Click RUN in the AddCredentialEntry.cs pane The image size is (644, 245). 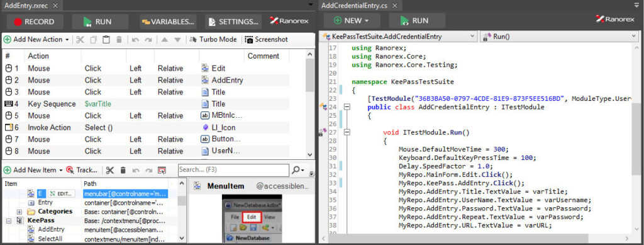click(x=417, y=21)
